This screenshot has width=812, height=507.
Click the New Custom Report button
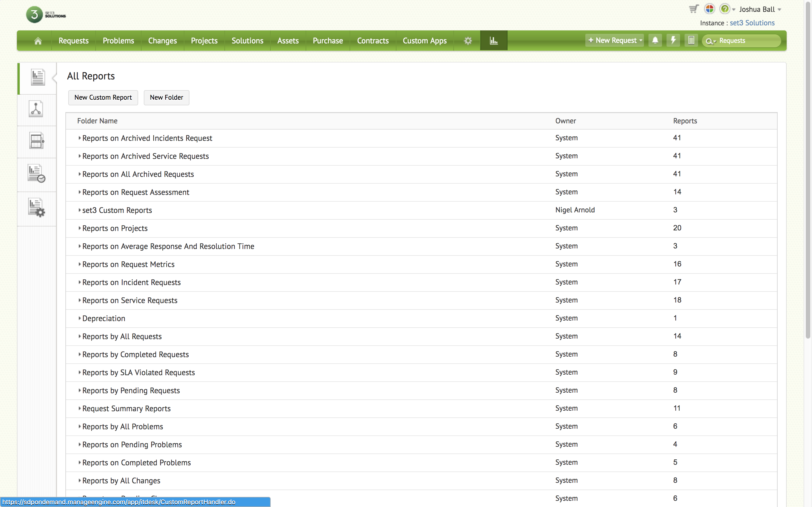103,97
